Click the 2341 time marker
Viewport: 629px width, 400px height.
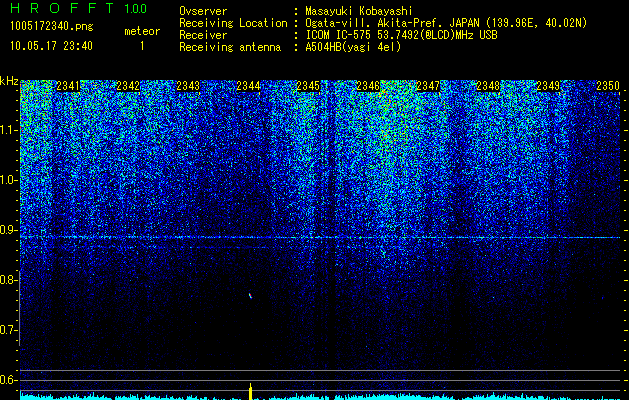click(68, 86)
